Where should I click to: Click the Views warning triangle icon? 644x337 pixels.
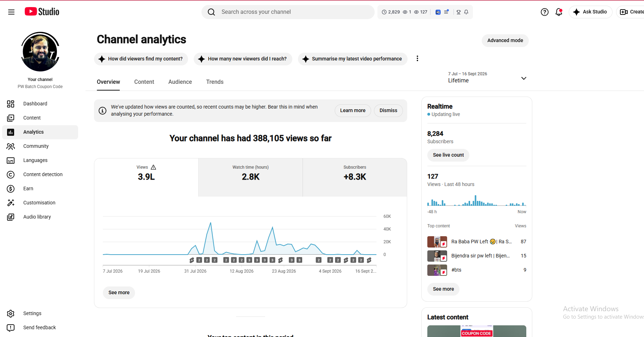(153, 167)
